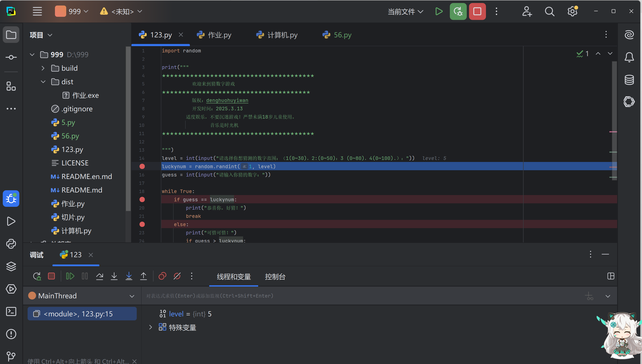Viewport: 642px width, 364px height.
Task: Switch to the 控制台 debug tab
Action: click(x=275, y=277)
